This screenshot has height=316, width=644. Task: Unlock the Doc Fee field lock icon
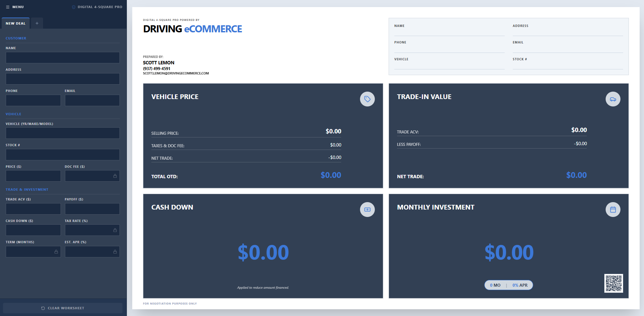(115, 176)
